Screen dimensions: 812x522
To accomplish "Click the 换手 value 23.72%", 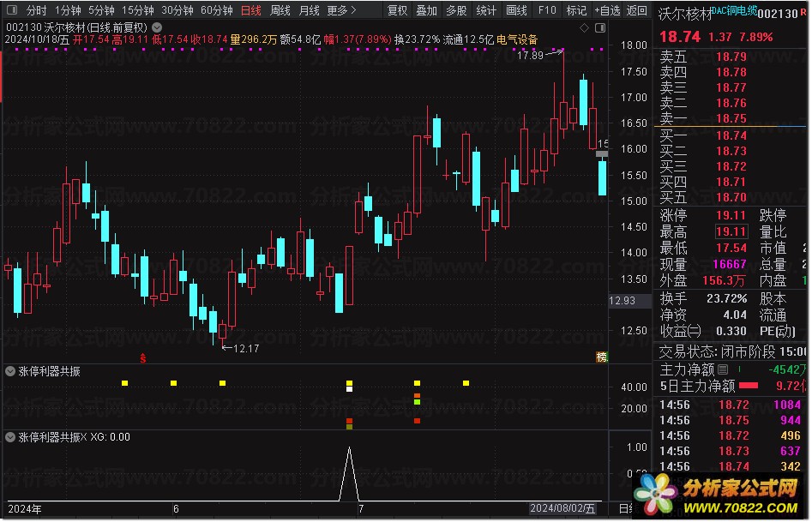I will pyautogui.click(x=726, y=299).
